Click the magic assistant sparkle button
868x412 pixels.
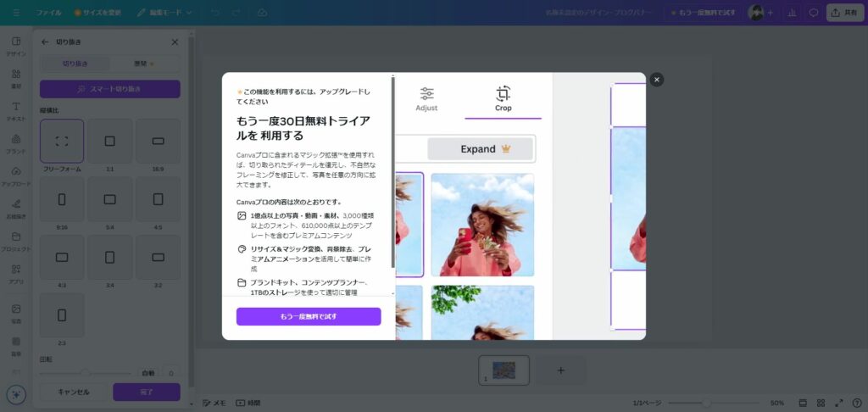tap(16, 394)
